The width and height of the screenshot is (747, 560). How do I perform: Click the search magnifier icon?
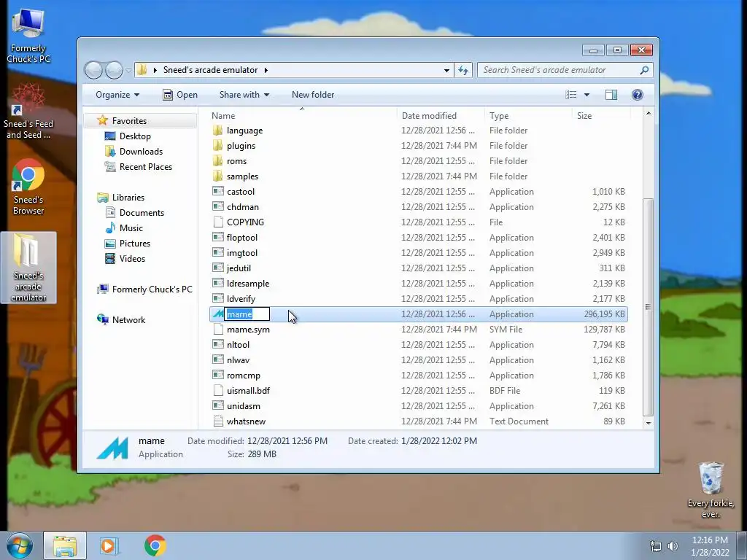click(644, 70)
